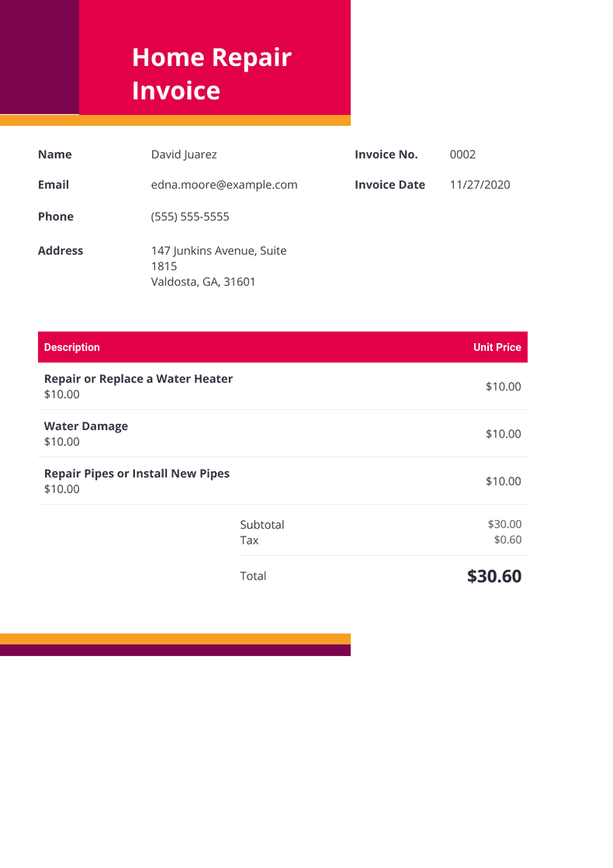The image size is (613, 868).
Task: Select Repair Pipes or Install New Pipes item
Action: [x=137, y=474]
